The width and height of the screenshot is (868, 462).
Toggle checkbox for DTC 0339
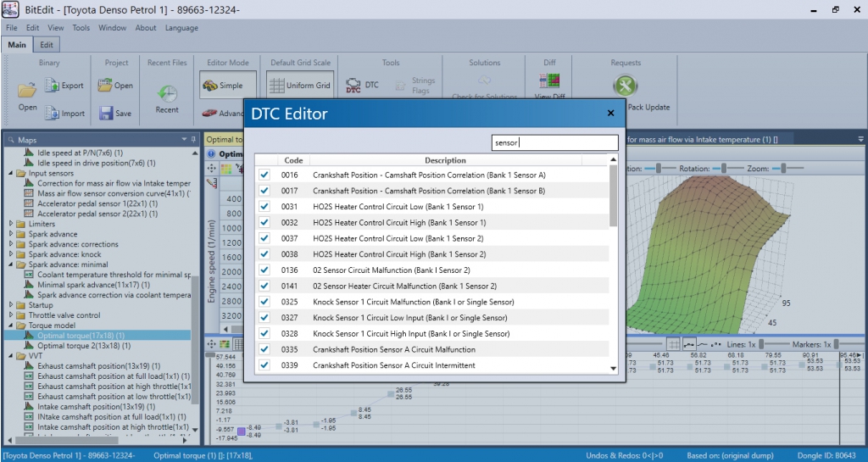[x=264, y=365]
